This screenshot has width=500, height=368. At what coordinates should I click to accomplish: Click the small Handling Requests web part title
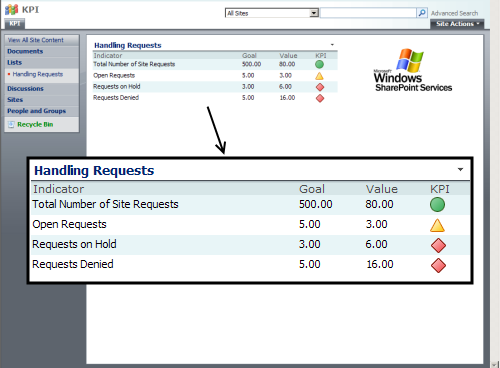pos(128,45)
